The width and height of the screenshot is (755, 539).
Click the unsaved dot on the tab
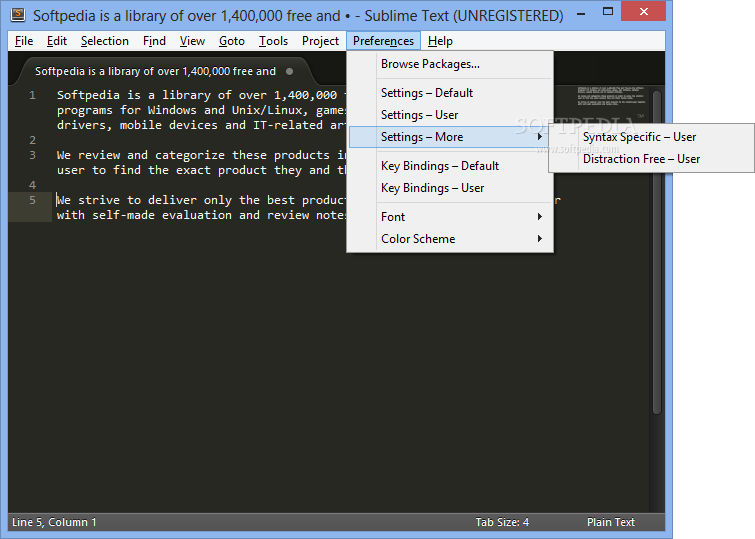tap(289, 71)
